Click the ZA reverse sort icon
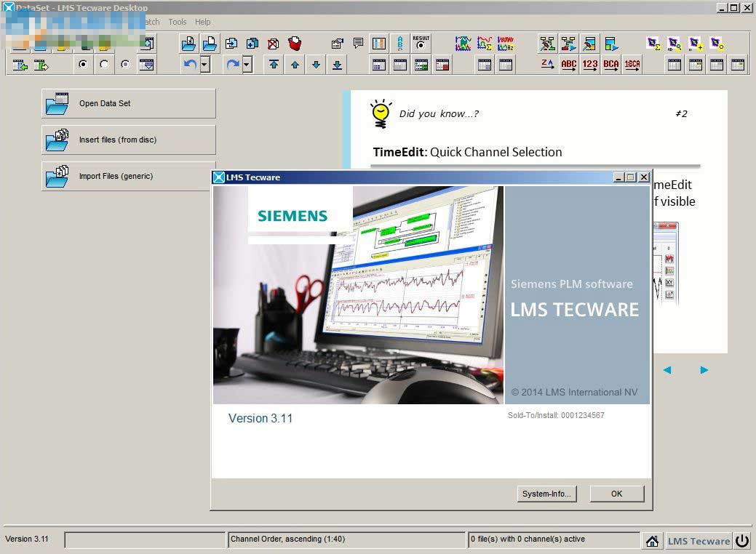 tap(547, 64)
